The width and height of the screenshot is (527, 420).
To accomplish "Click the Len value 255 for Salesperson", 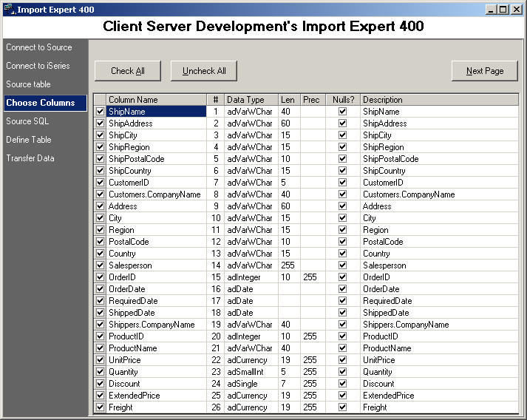I will pyautogui.click(x=290, y=265).
